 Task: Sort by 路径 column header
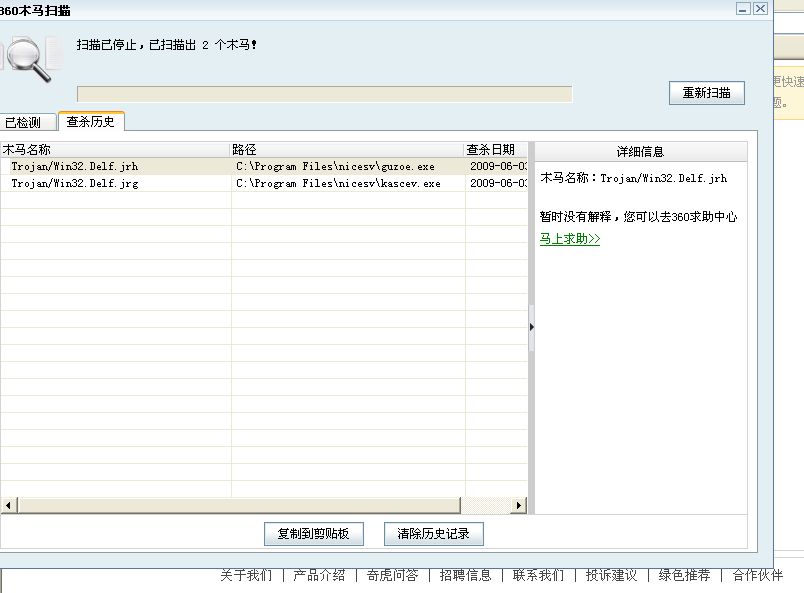[x=347, y=150]
